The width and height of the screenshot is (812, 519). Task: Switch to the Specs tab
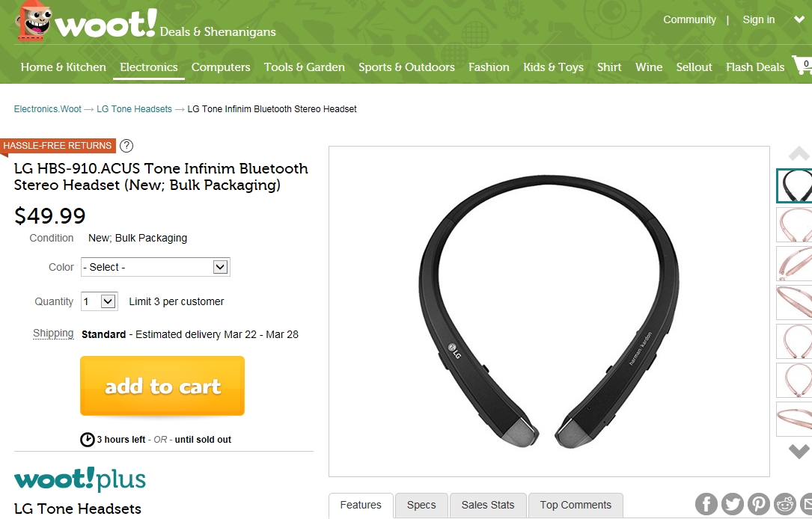point(421,505)
